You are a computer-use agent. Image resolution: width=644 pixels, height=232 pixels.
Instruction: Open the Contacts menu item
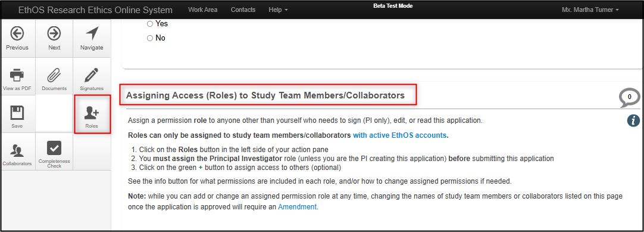pyautogui.click(x=243, y=10)
